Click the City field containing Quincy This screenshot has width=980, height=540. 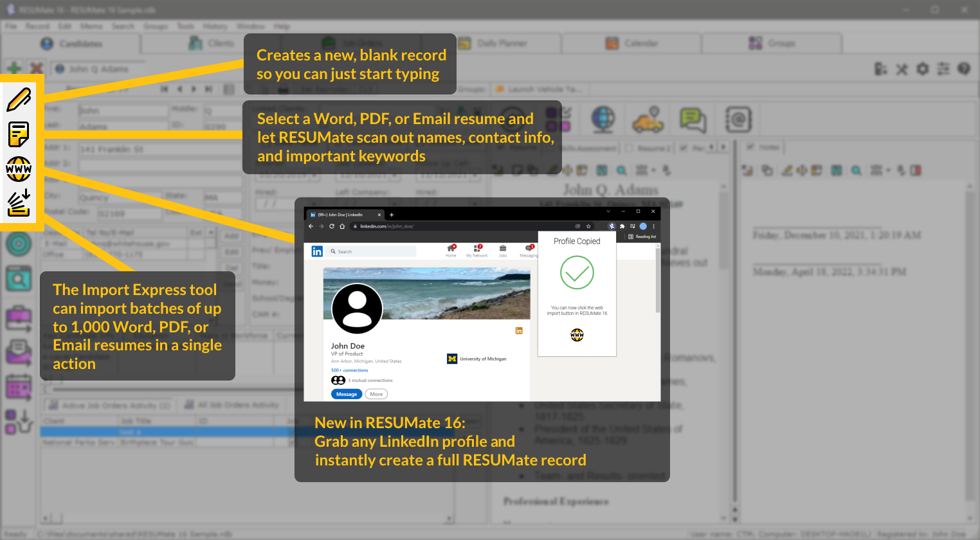(120, 197)
